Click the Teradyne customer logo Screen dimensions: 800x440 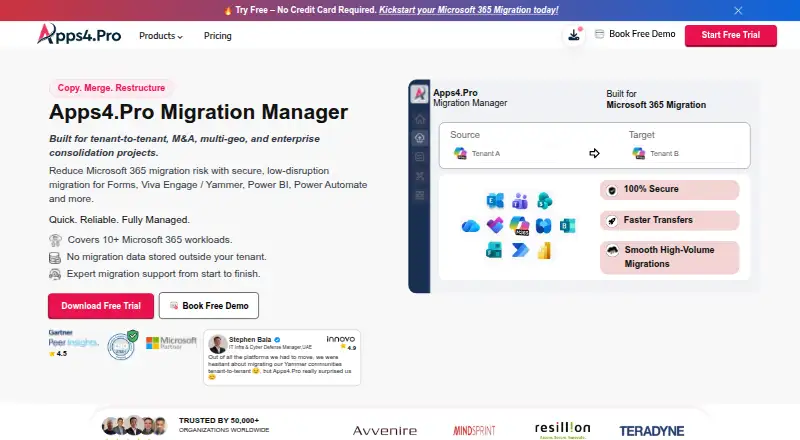click(652, 431)
